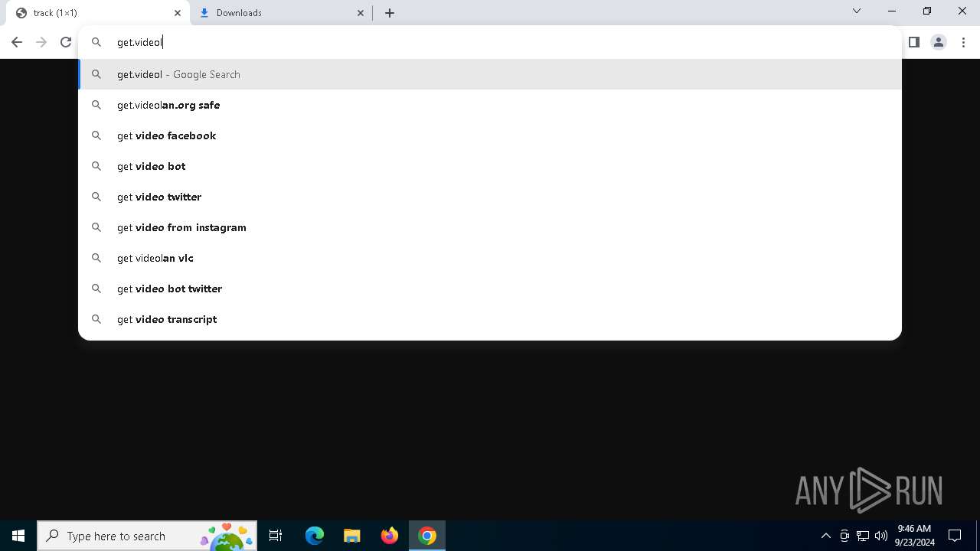The image size is (980, 551).
Task: Click magnifier icon beside 'get video transcript'
Action: [96, 319]
